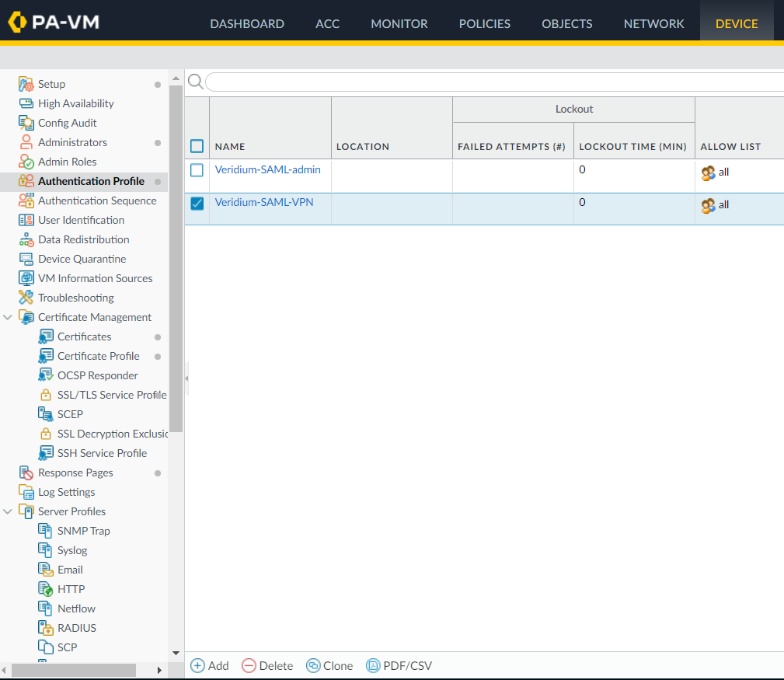The height and width of the screenshot is (680, 784).
Task: Open Troubleshooting tools icon
Action: [x=26, y=298]
